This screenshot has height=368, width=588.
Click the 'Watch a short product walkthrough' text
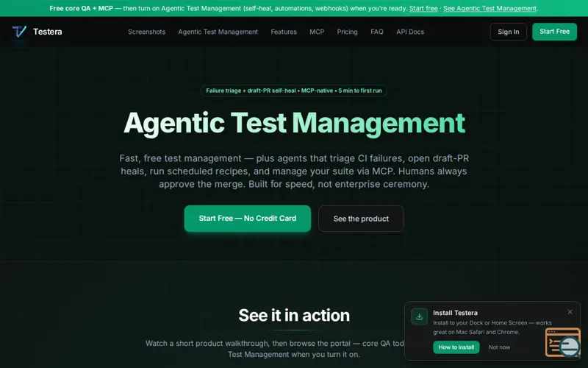point(274,349)
